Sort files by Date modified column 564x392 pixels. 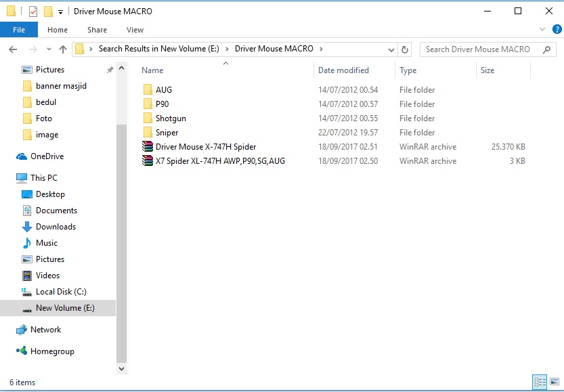[x=343, y=70]
